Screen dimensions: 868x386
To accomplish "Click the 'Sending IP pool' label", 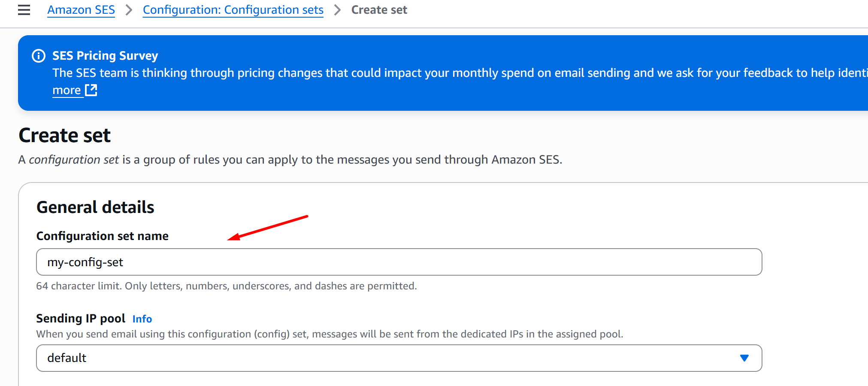I will point(81,319).
